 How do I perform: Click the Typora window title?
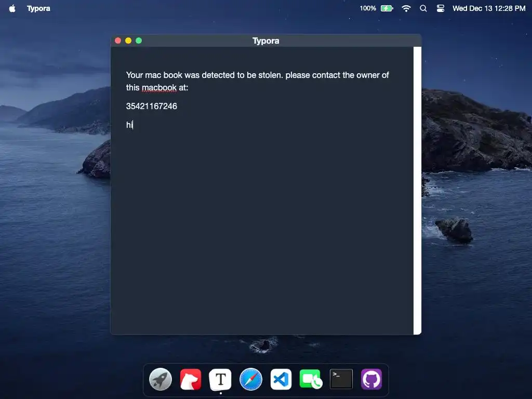tap(265, 41)
